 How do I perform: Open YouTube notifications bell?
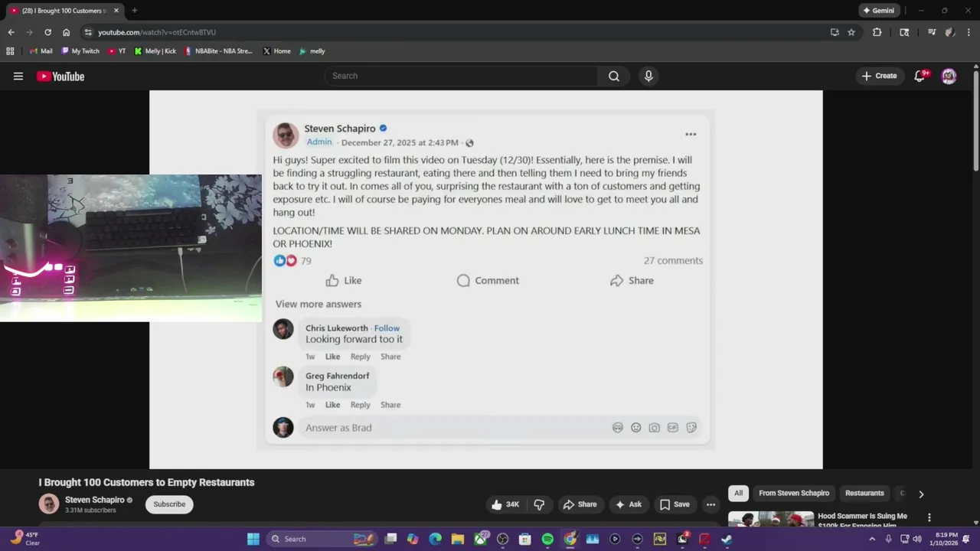tap(920, 76)
